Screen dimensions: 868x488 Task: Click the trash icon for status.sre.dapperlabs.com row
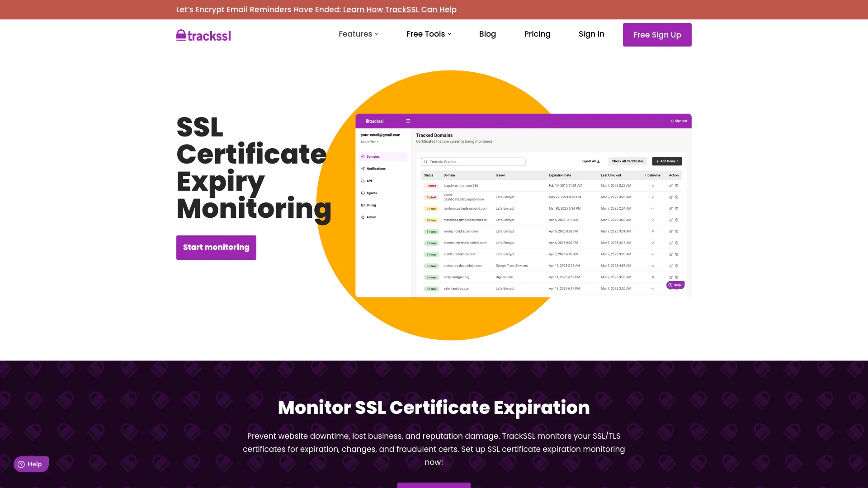coord(677,266)
